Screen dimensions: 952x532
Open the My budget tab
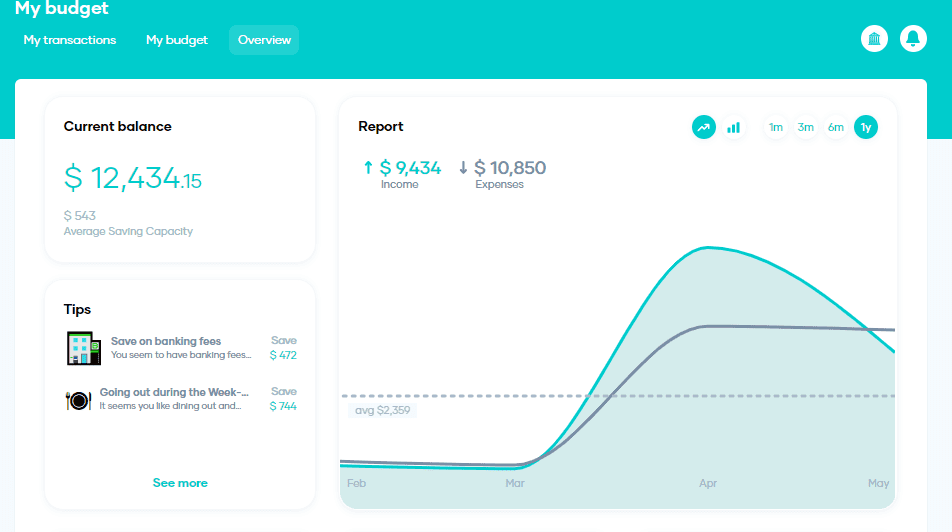[x=177, y=40]
